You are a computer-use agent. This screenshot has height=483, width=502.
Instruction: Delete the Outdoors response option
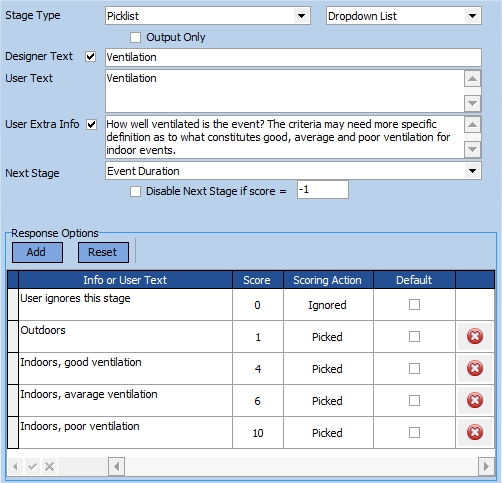[x=475, y=336]
